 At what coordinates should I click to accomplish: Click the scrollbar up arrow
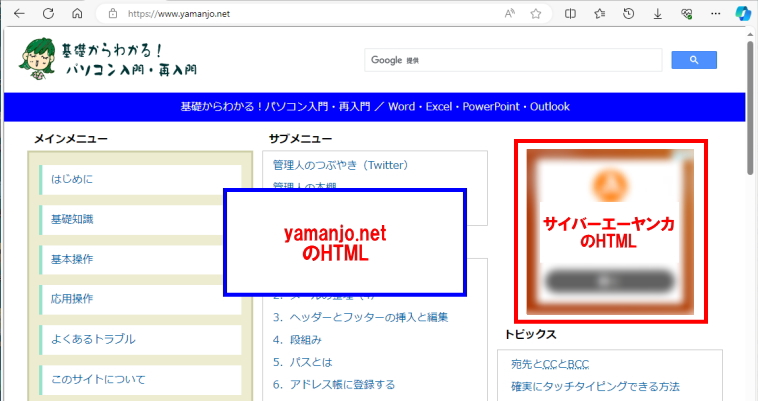pyautogui.click(x=750, y=33)
